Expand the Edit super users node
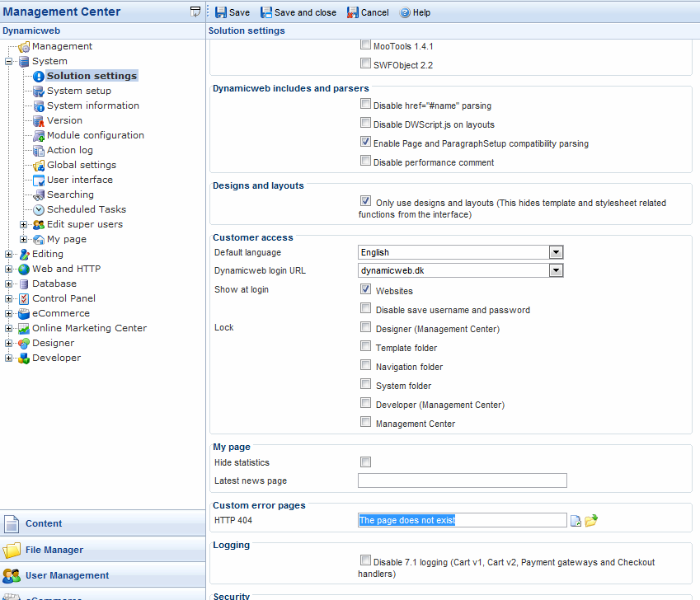The height and width of the screenshot is (600, 700). (24, 224)
